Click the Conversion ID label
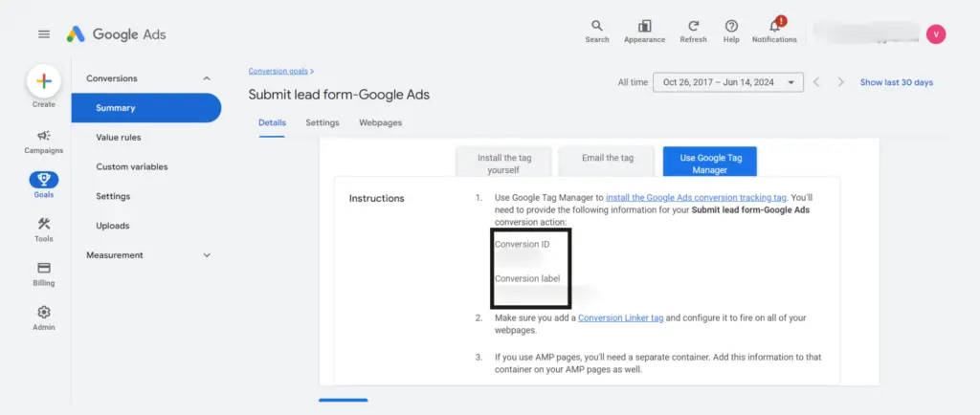 coord(523,244)
